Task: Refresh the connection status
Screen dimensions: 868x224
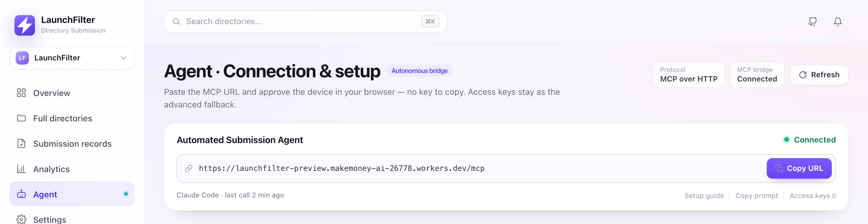Action: coord(819,75)
